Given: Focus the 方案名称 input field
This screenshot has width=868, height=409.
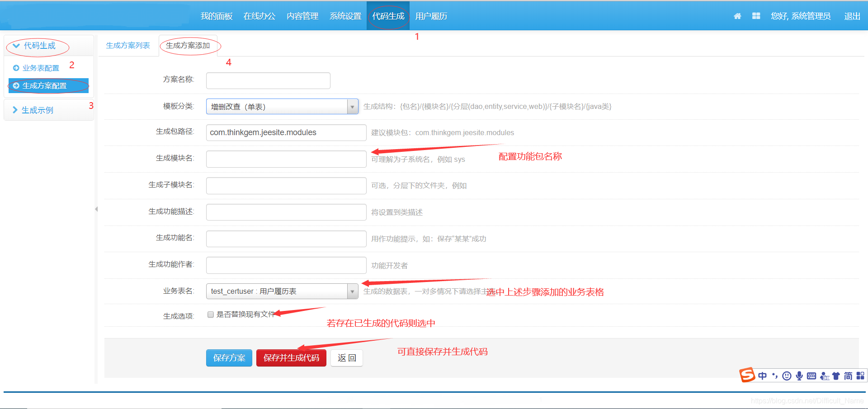Looking at the screenshot, I should (x=268, y=80).
